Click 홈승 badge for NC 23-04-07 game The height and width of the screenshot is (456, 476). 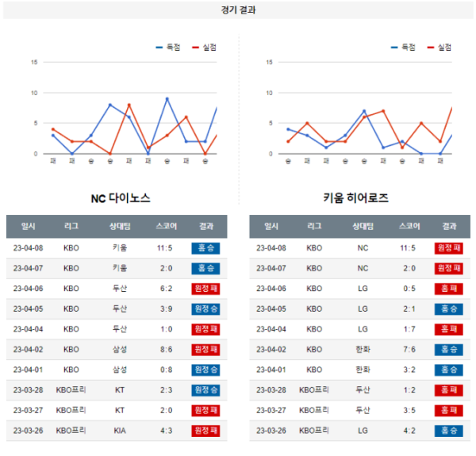pyautogui.click(x=205, y=269)
